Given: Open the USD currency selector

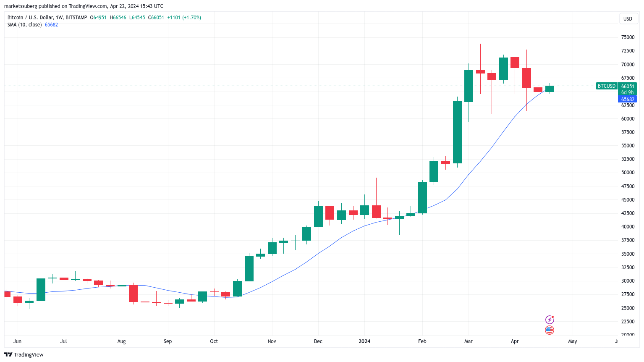Looking at the screenshot, I should pos(628,18).
